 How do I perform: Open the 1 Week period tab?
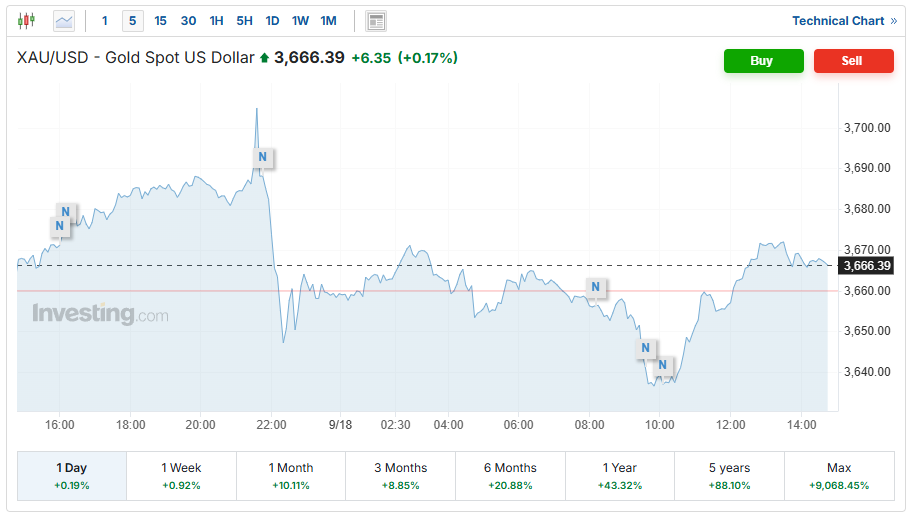181,475
